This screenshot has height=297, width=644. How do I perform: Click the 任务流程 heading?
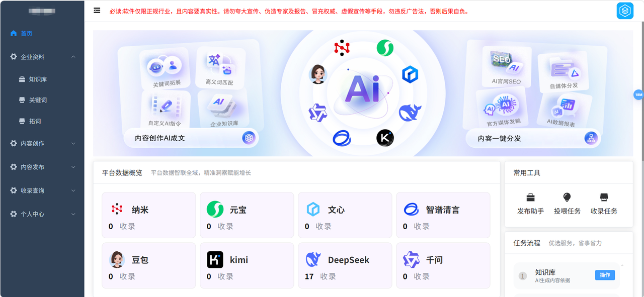click(527, 243)
